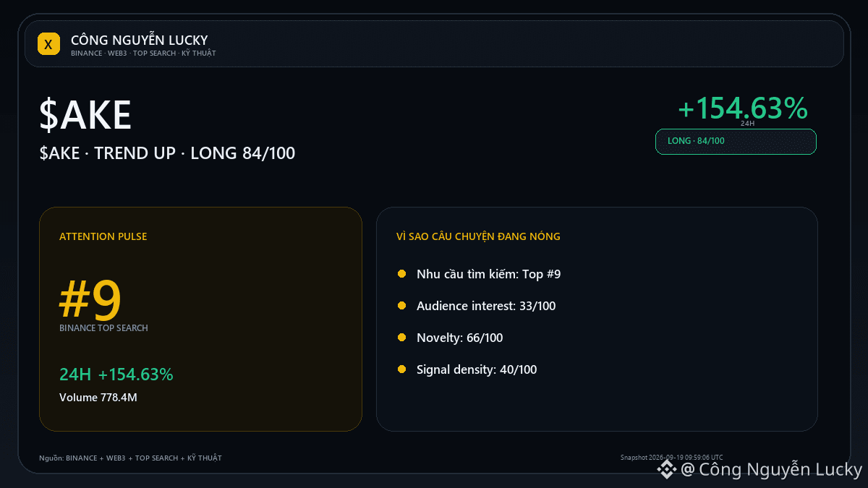Click the #9 rank number
The width and height of the screenshot is (868, 488).
90,301
